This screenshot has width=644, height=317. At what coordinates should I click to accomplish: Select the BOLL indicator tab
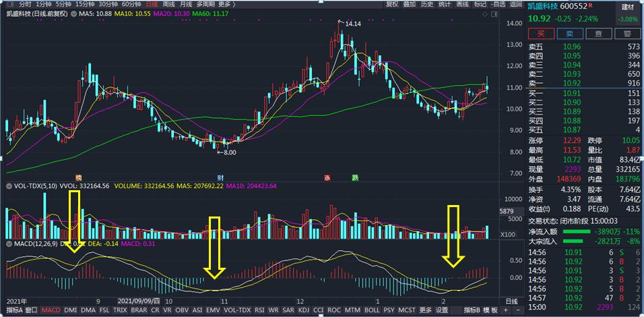click(x=372, y=310)
